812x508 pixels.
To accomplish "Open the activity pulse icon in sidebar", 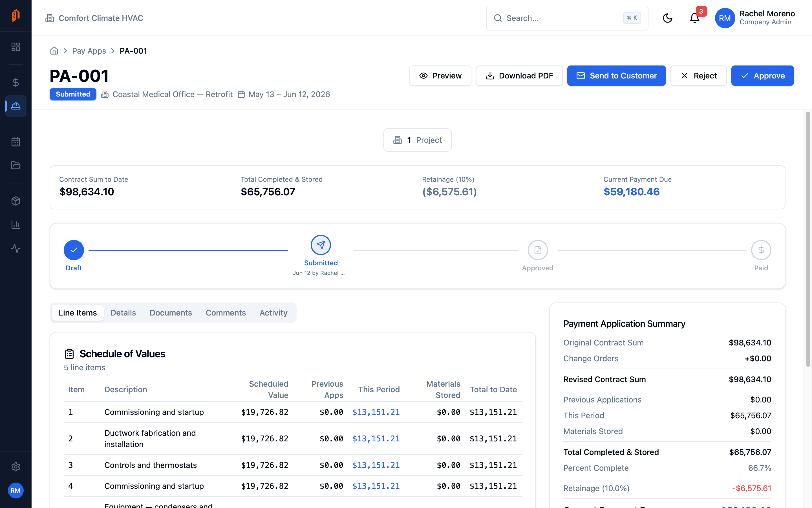I will pyautogui.click(x=16, y=248).
